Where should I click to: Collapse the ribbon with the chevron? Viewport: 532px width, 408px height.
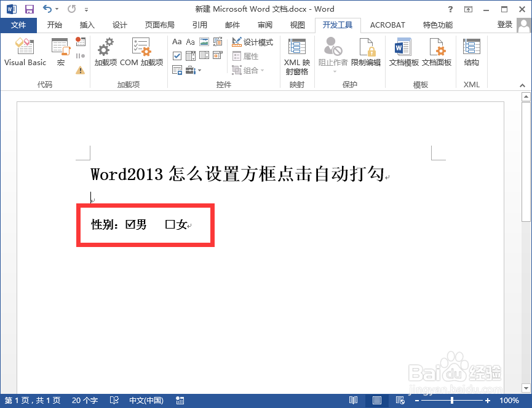[x=523, y=85]
